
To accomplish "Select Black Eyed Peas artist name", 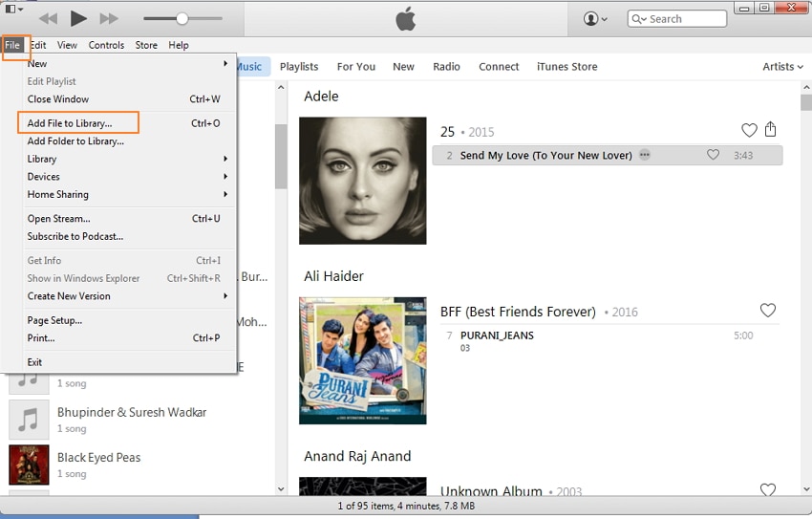I will pos(99,458).
